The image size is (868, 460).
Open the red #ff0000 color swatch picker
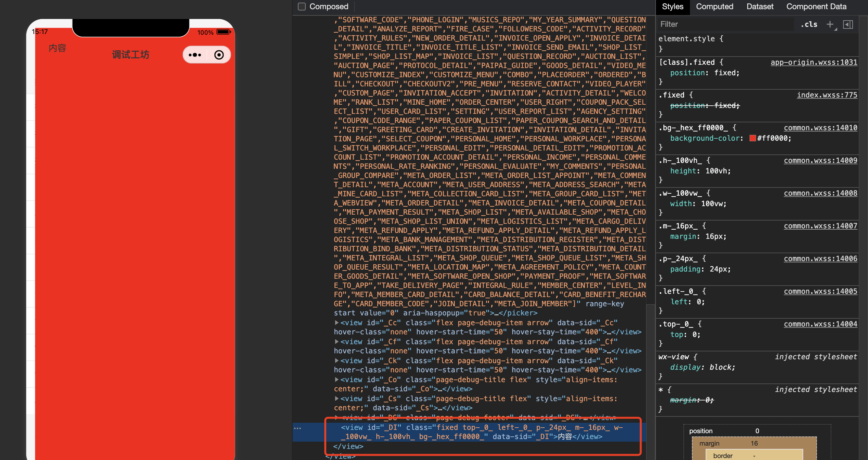pyautogui.click(x=752, y=138)
